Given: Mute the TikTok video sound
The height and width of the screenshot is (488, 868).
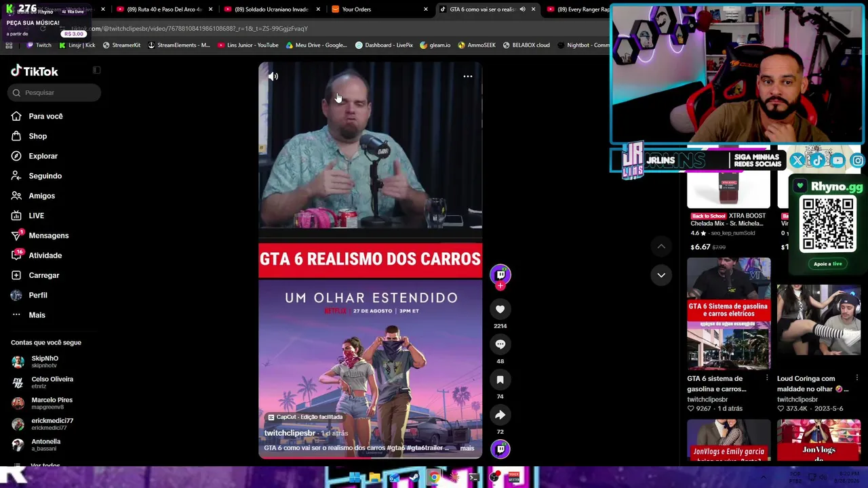Looking at the screenshot, I should point(273,77).
